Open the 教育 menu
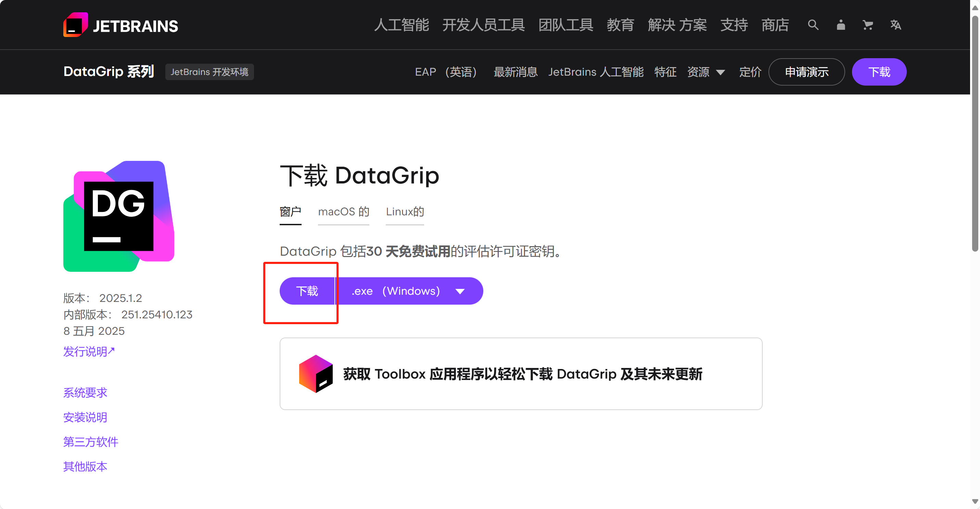This screenshot has height=509, width=980. pyautogui.click(x=620, y=25)
